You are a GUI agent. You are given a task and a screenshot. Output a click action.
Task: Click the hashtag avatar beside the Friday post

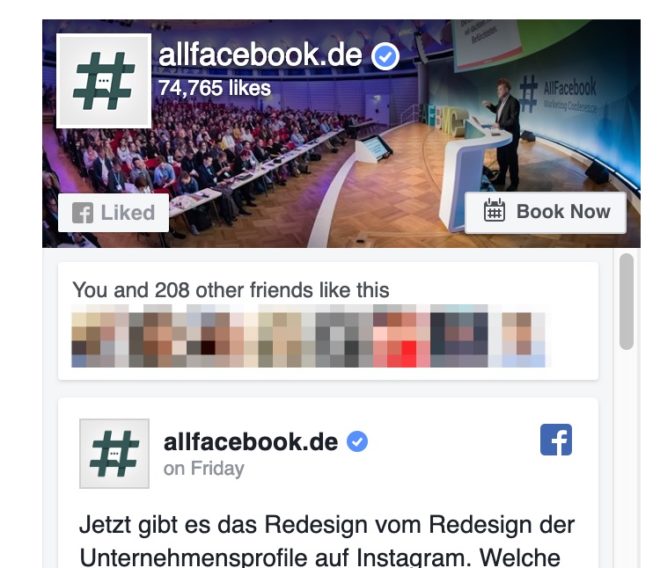coord(114,453)
